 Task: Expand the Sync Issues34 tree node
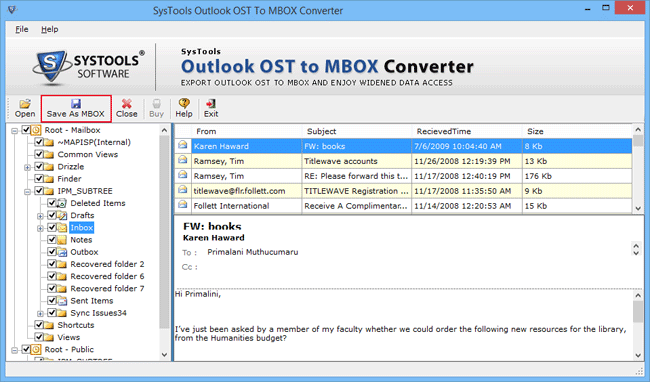pos(40,314)
